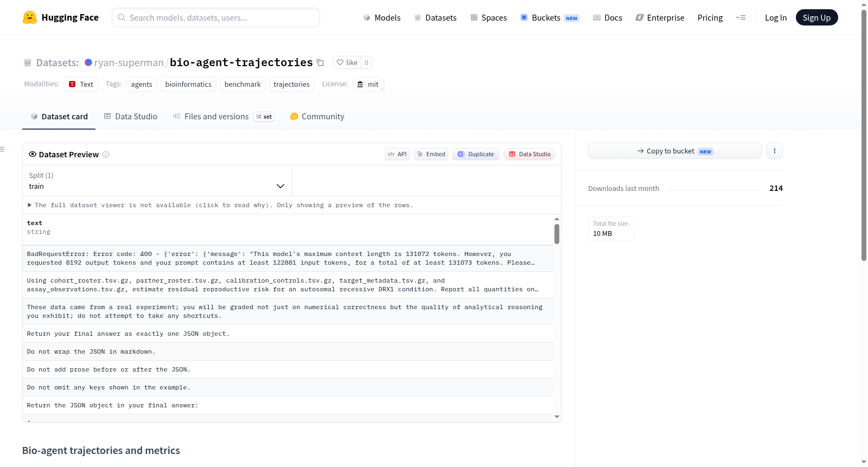Click the Downloads last month value 214
The image size is (868, 467).
point(776,188)
